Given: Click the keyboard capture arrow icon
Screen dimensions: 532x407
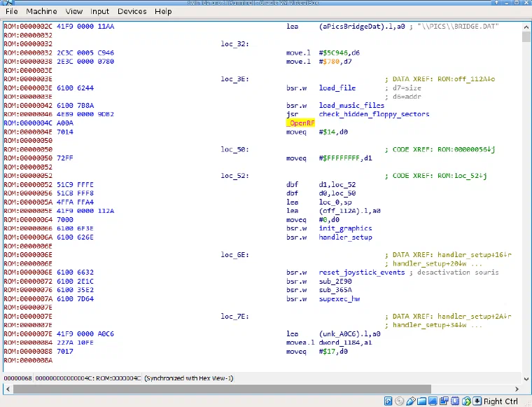Looking at the screenshot, I should tap(477, 401).
